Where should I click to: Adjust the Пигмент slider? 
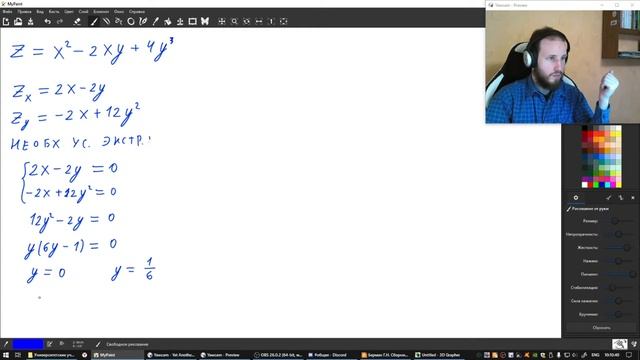pyautogui.click(x=620, y=274)
